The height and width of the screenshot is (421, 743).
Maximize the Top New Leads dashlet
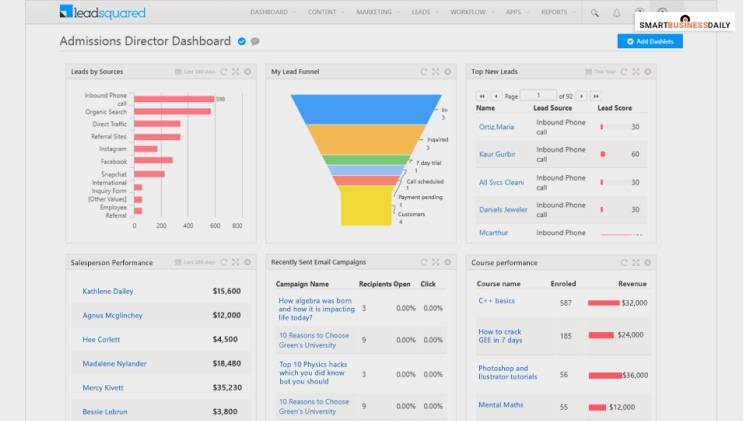[636, 72]
